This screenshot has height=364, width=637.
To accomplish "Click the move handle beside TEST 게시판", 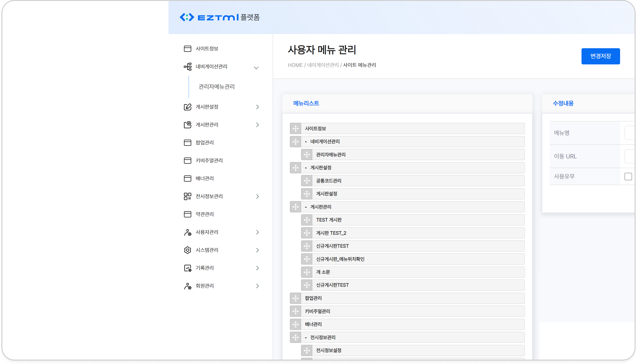I will pos(307,220).
